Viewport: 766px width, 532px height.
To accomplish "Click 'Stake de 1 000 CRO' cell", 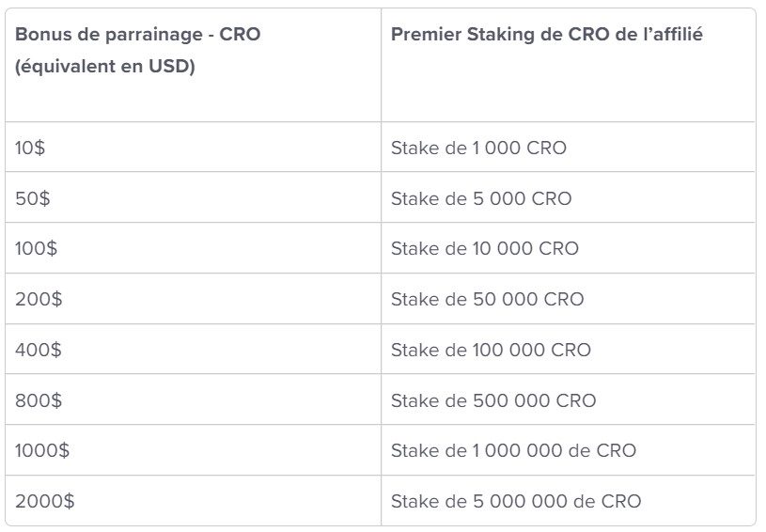I will pyautogui.click(x=568, y=147).
